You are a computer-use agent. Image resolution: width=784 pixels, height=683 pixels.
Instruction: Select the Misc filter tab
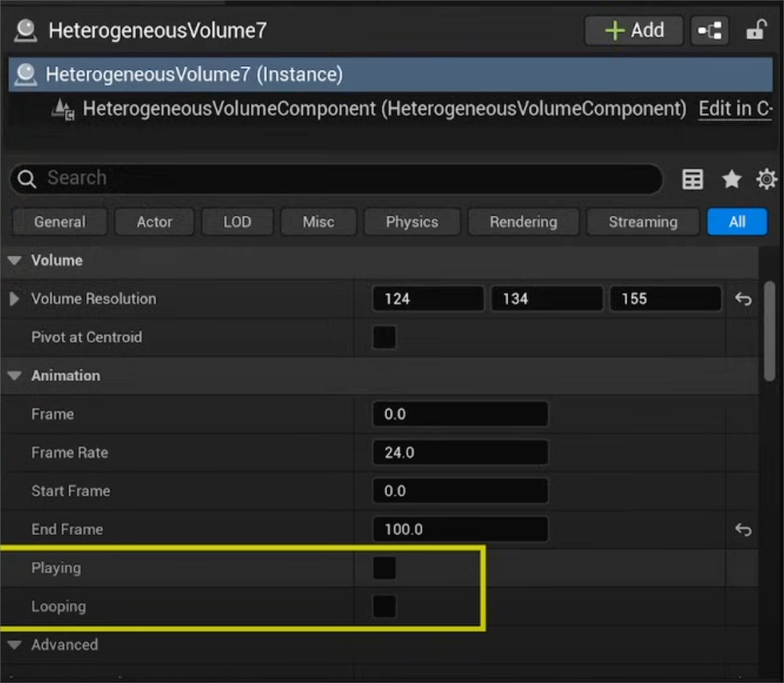tap(319, 222)
